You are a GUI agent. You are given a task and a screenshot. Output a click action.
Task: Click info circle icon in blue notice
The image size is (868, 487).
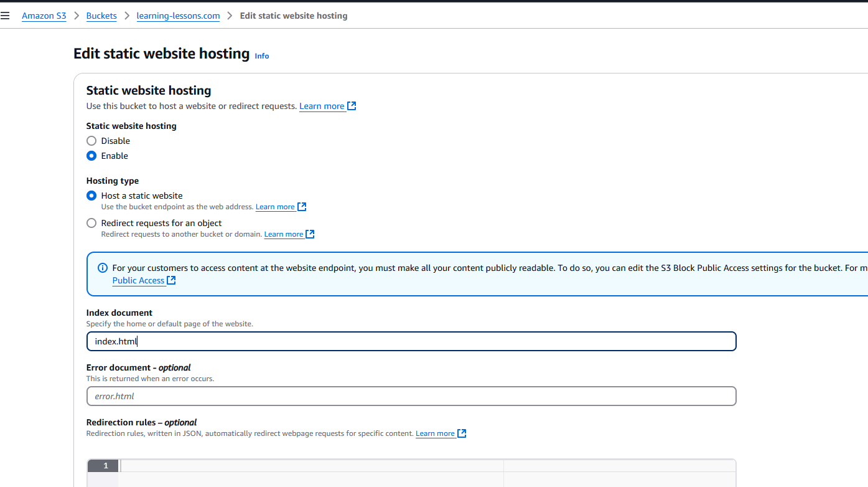(103, 268)
